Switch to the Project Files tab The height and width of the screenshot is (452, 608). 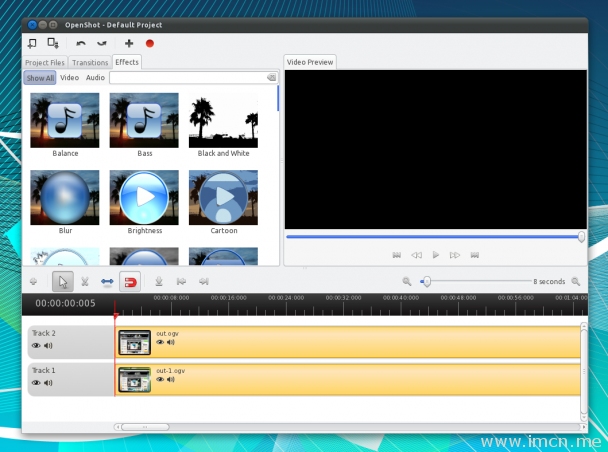tap(45, 62)
